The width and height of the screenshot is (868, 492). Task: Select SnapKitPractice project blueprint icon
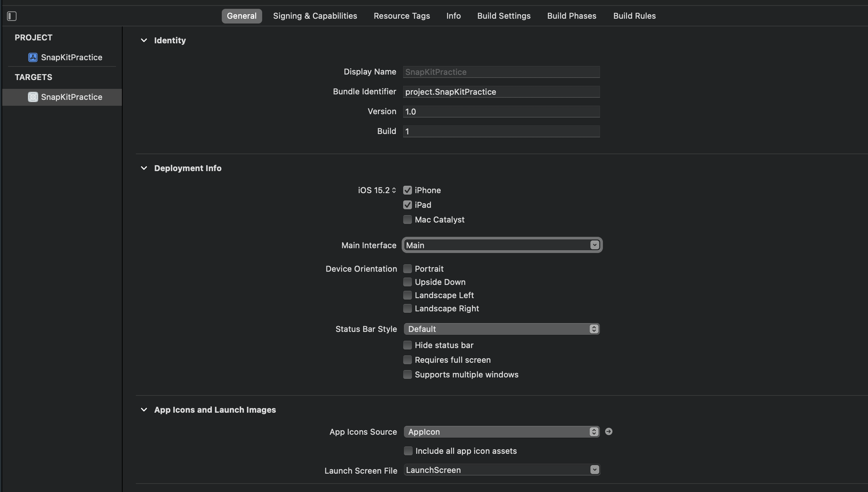click(33, 57)
